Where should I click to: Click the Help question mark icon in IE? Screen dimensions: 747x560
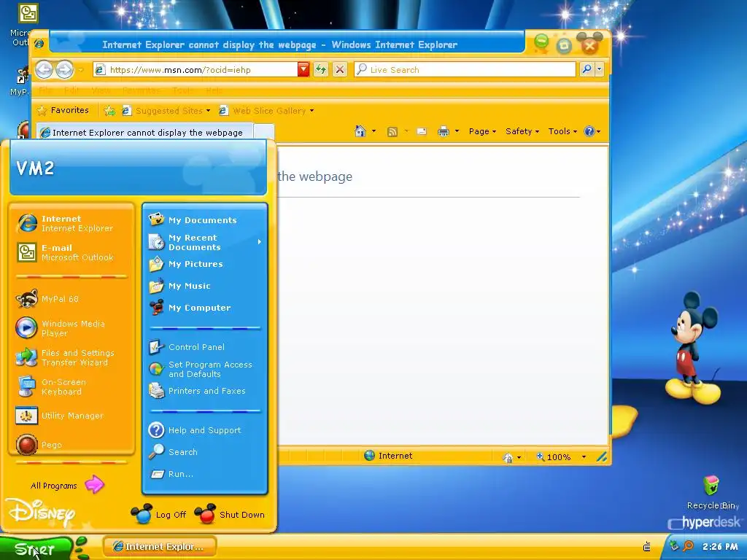click(589, 131)
